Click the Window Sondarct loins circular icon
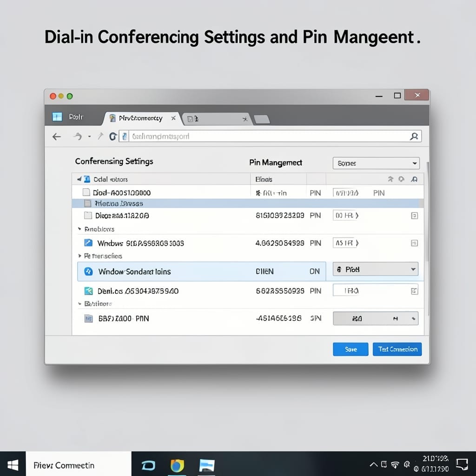This screenshot has height=476, width=476. click(x=88, y=271)
